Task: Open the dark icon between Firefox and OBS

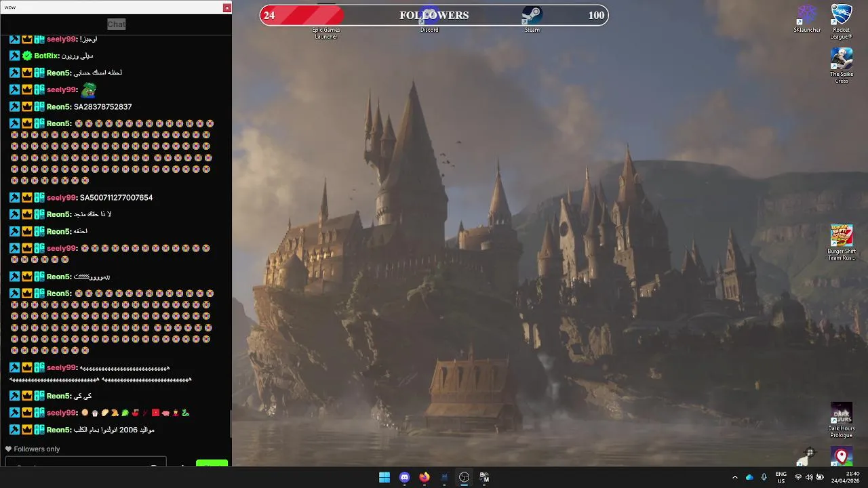Action: pos(444,477)
